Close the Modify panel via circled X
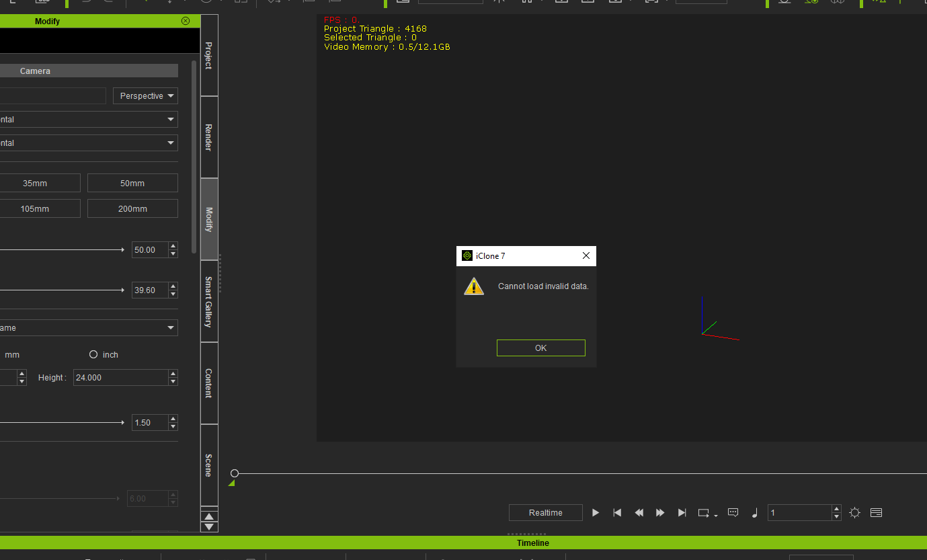 point(186,21)
